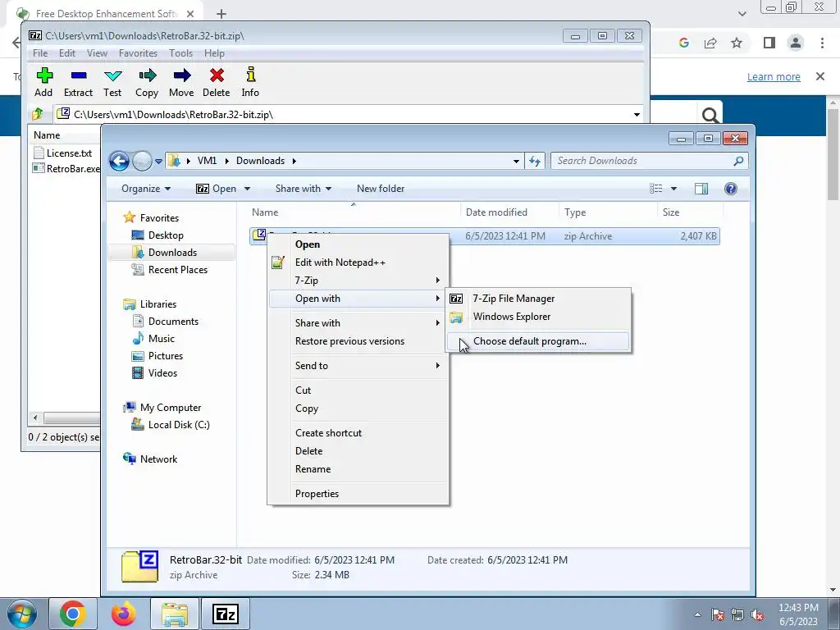The width and height of the screenshot is (840, 630).
Task: Open Local Disk (C:) in sidebar
Action: pos(179,425)
